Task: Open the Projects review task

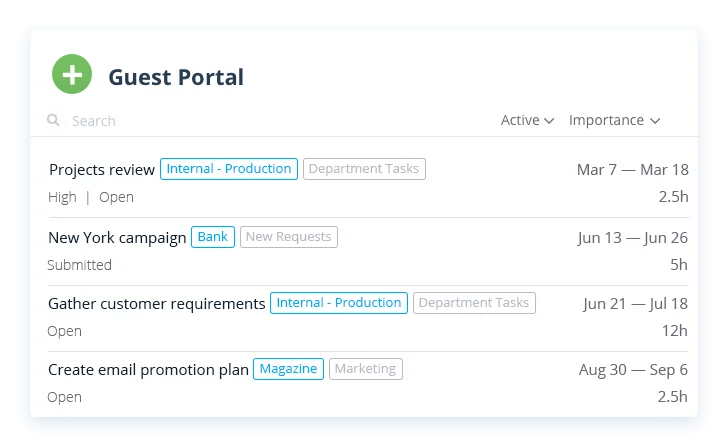Action: pos(102,170)
